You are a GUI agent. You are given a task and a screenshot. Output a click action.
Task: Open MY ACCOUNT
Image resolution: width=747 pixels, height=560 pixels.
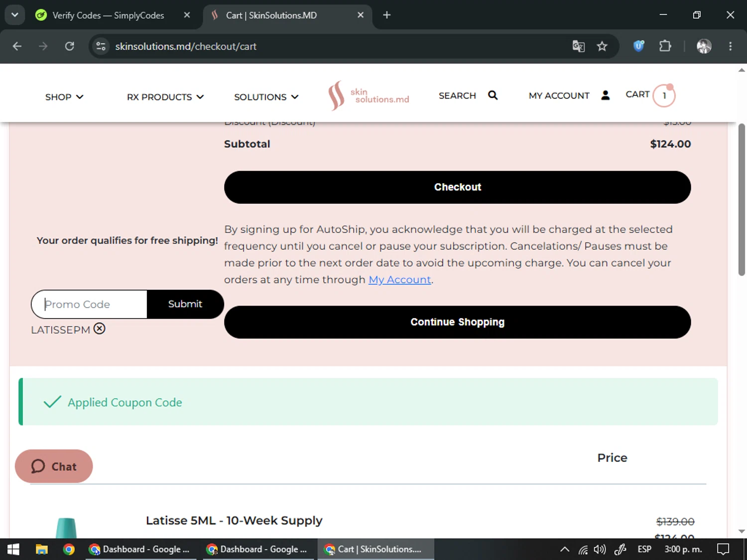click(569, 96)
